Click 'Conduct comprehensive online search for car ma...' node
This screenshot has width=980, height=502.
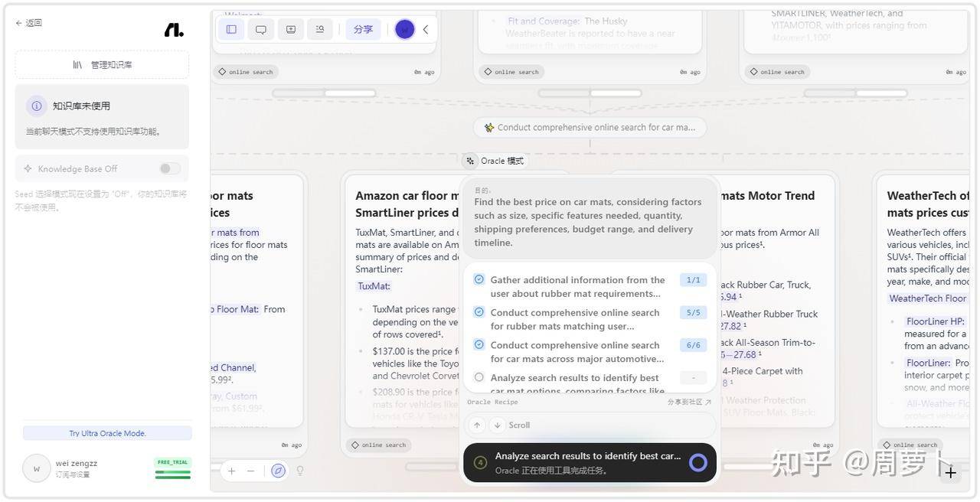click(x=590, y=127)
